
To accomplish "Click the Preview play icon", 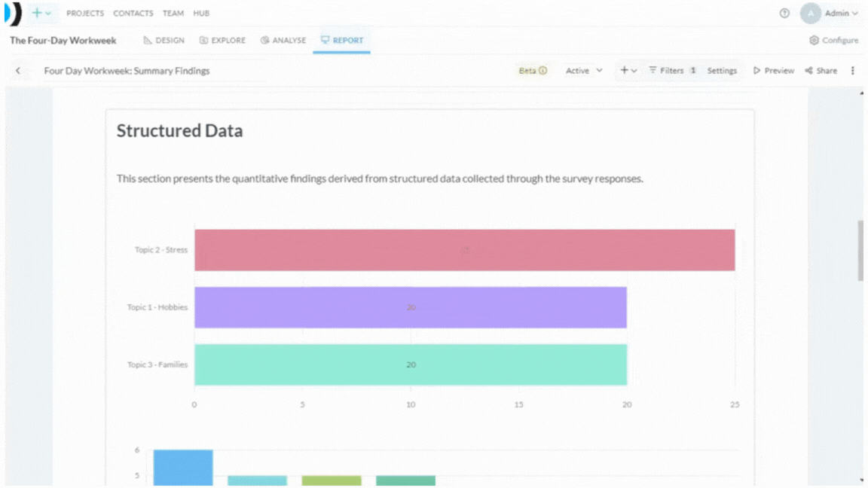I will click(756, 71).
